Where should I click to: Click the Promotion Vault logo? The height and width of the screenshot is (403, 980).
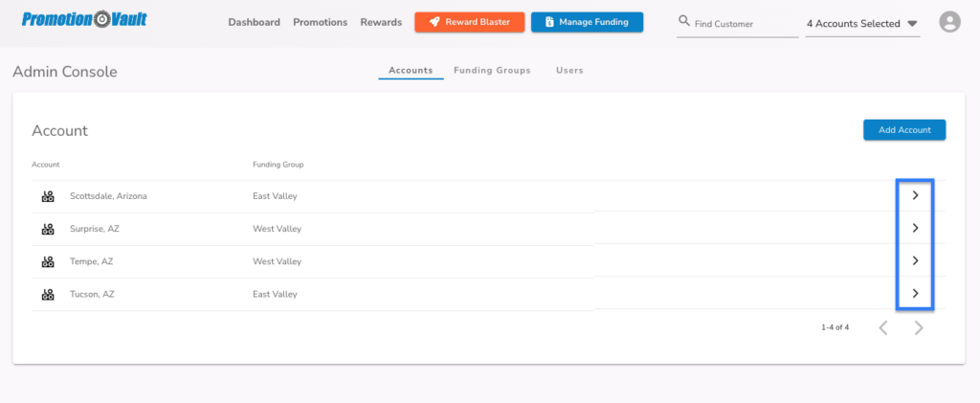point(84,19)
